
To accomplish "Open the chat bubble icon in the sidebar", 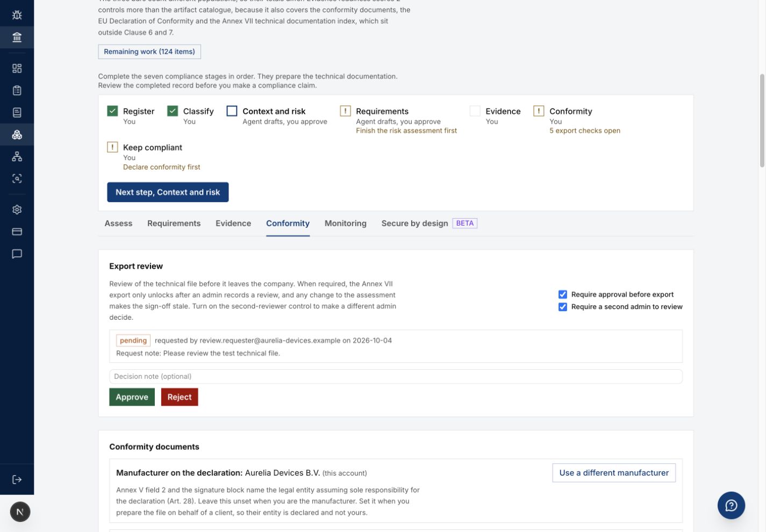I will click(x=17, y=254).
